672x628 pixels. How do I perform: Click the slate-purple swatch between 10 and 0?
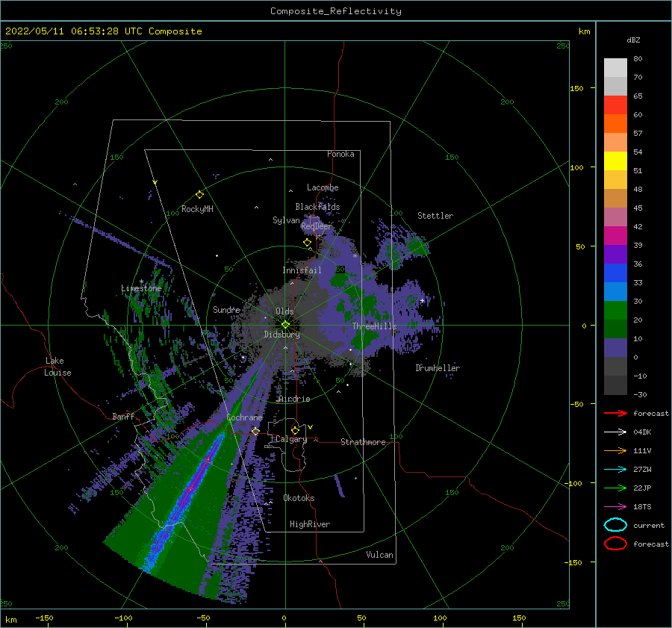615,348
